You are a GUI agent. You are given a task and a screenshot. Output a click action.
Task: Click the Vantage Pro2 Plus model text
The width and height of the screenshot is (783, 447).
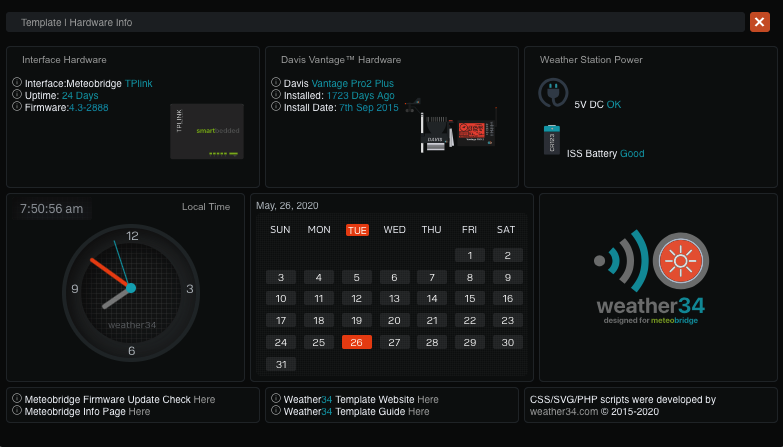pyautogui.click(x=353, y=83)
